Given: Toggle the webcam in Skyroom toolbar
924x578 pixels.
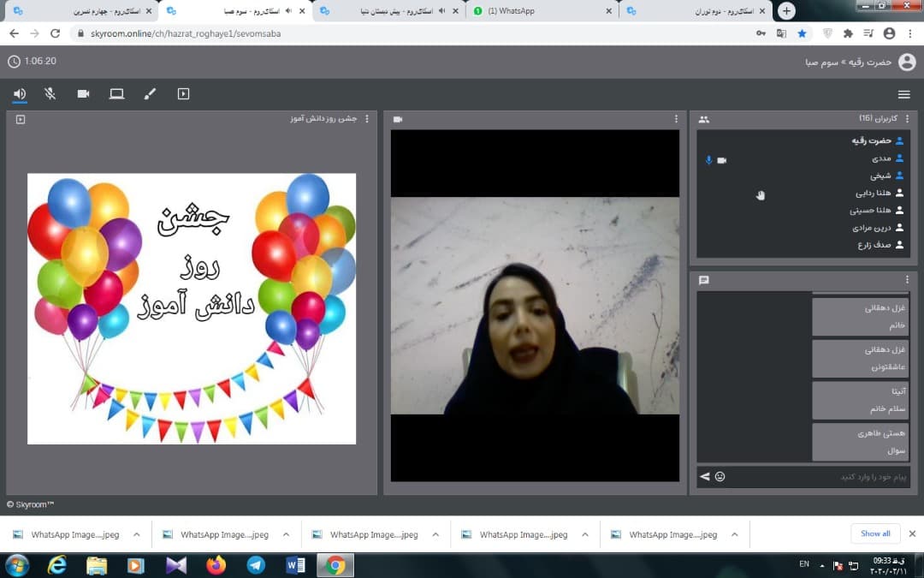Looking at the screenshot, I should [x=83, y=94].
